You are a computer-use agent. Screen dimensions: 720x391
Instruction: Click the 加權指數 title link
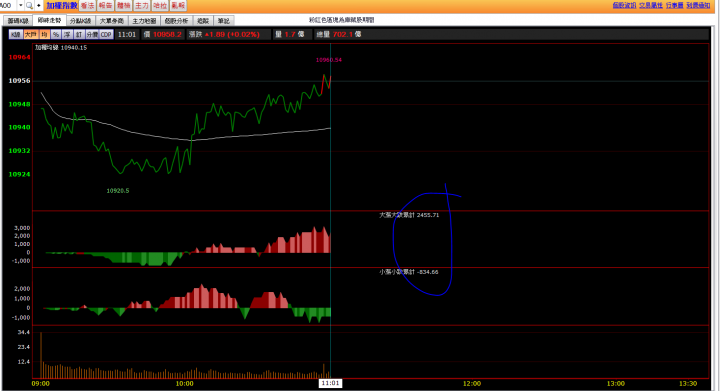62,6
